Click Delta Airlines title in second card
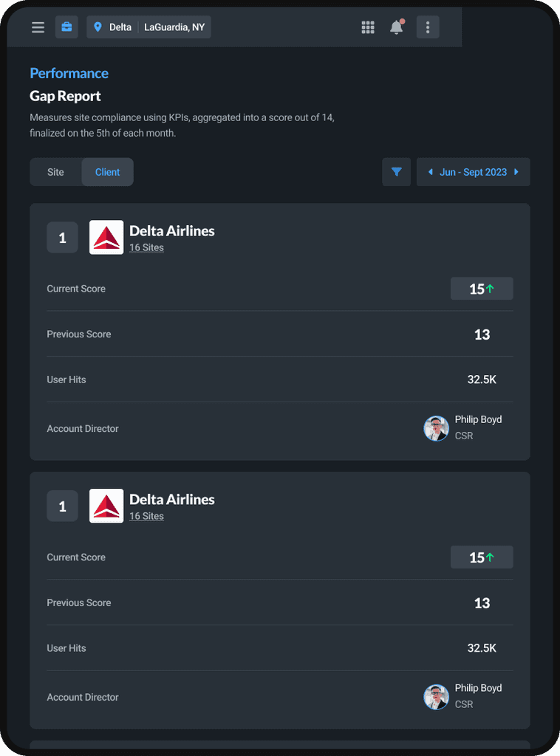This screenshot has height=756, width=560. pos(172,500)
